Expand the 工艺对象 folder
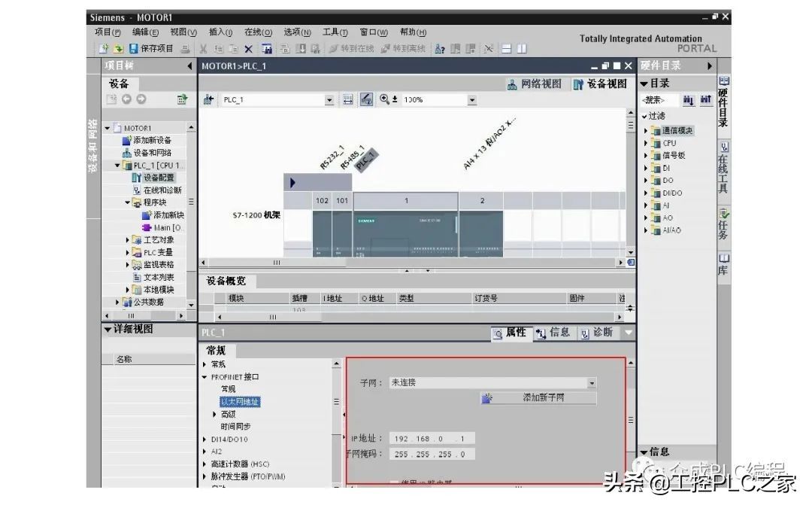The width and height of the screenshot is (812, 508). [127, 240]
